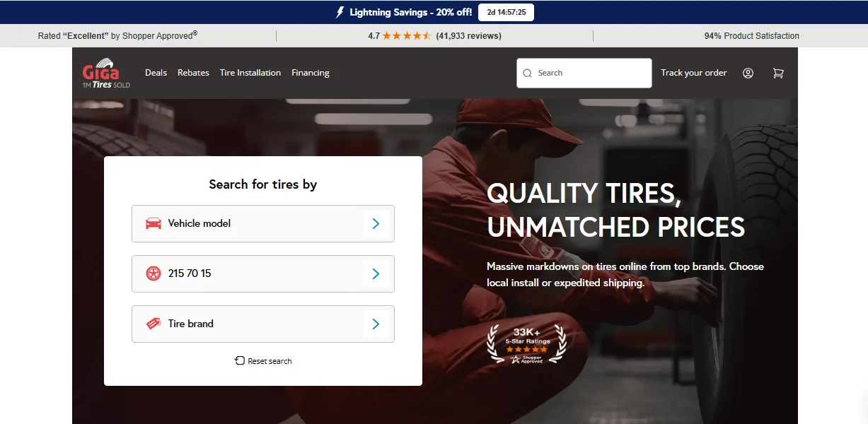Open the shopping cart icon
Viewport: 868px width, 424px height.
tap(778, 73)
